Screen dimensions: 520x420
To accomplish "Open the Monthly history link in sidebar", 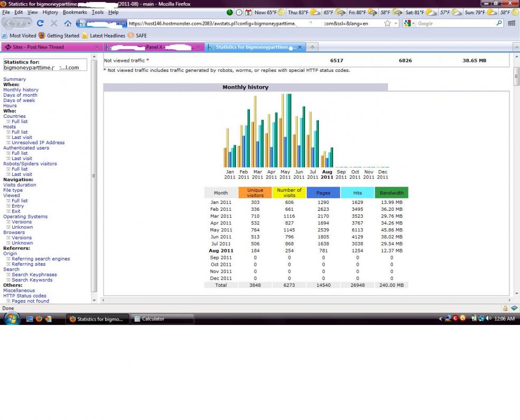I will pos(21,90).
